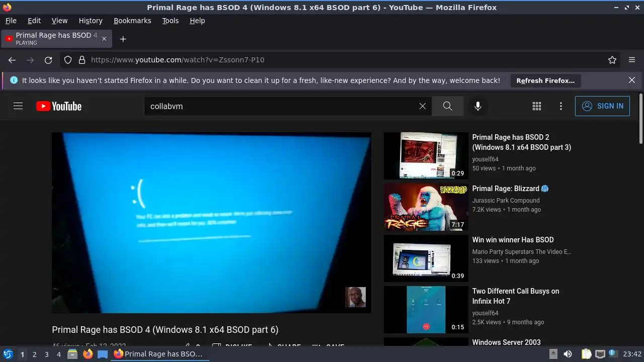The height and width of the screenshot is (362, 644).
Task: Open the desktop start menu icon
Action: 8,354
